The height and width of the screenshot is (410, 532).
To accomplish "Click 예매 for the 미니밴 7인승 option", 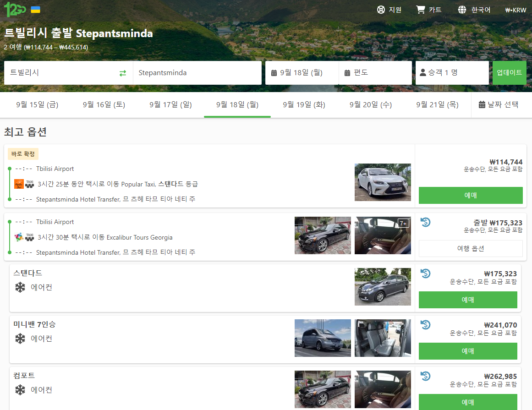I will (468, 351).
